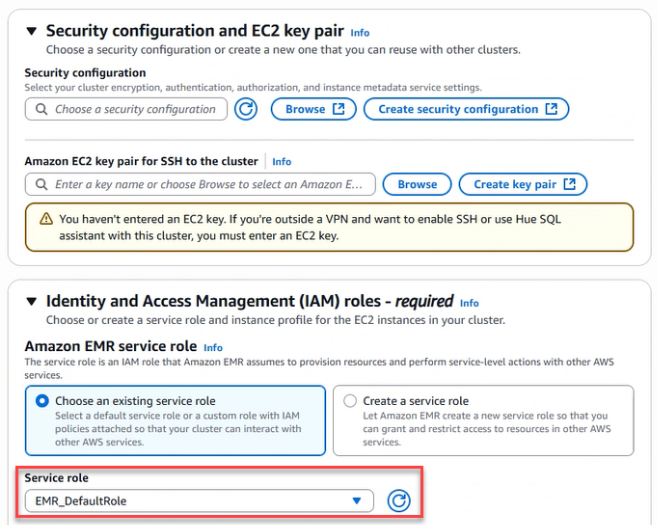Collapse Security configuration and EC2 key pair section

(x=31, y=31)
